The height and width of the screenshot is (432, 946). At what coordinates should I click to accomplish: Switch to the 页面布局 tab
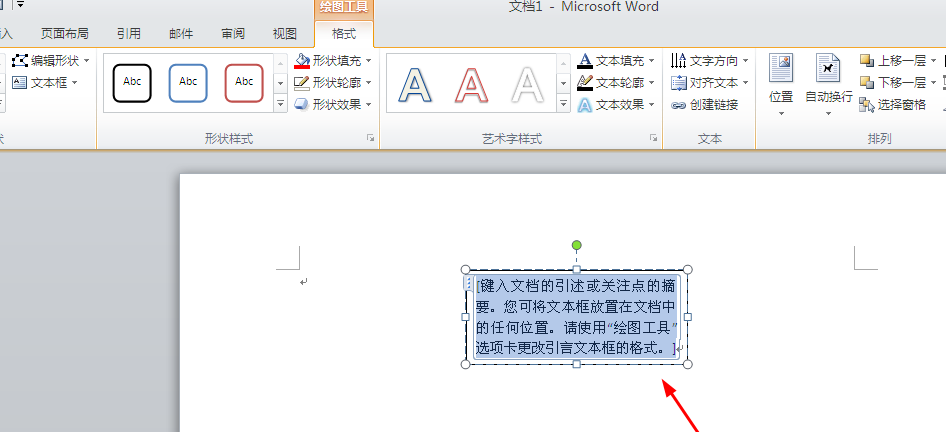tap(64, 33)
